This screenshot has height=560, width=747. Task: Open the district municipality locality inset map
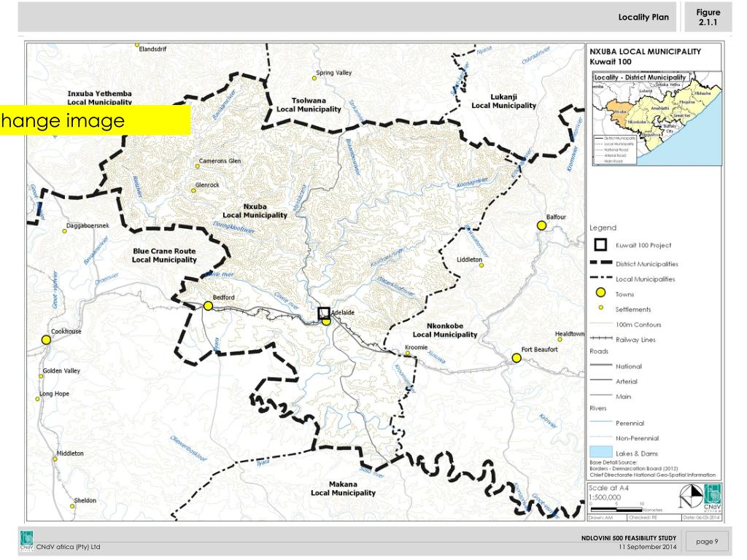[656, 118]
